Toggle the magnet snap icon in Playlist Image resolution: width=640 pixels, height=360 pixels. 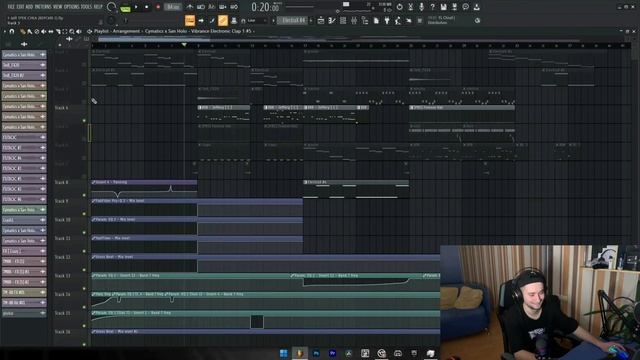(12, 31)
